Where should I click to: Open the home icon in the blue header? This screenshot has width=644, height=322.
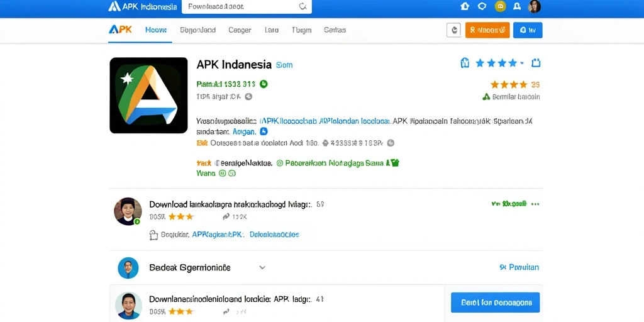click(x=465, y=6)
